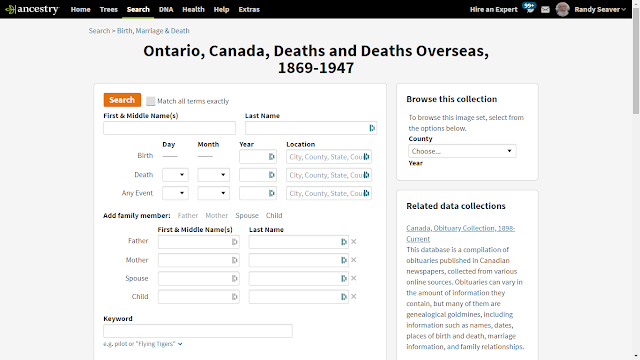The image size is (640, 360).
Task: Open the Extras menu
Action: [249, 9]
